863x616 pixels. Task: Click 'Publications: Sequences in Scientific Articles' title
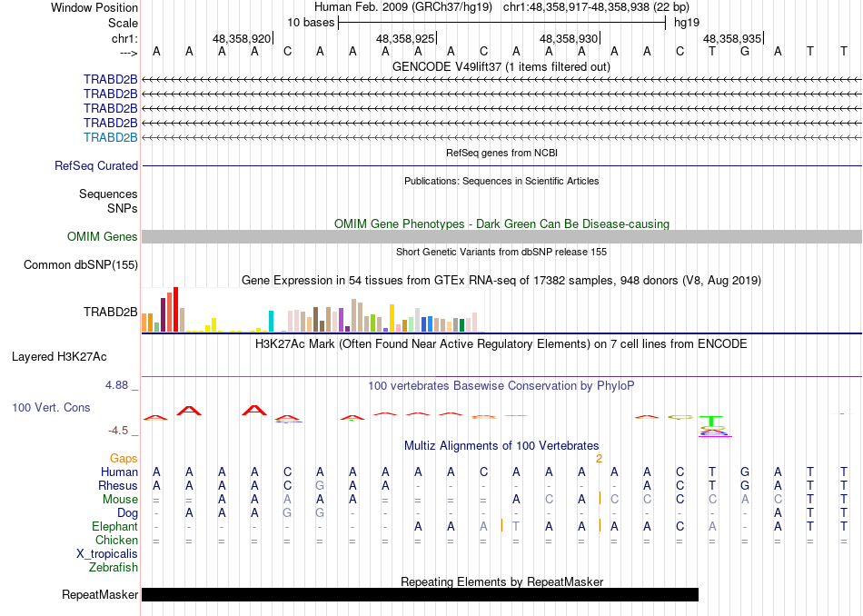[x=501, y=181]
